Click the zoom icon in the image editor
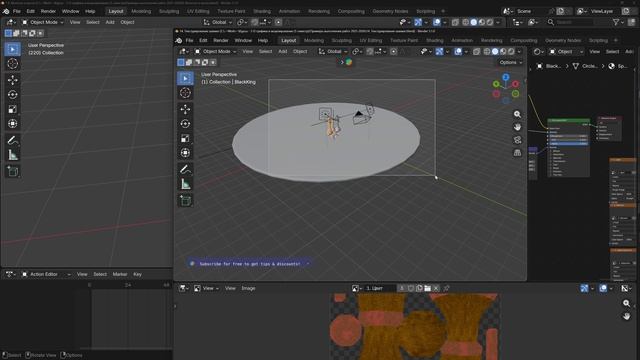This screenshot has height=360, width=640. click(627, 303)
